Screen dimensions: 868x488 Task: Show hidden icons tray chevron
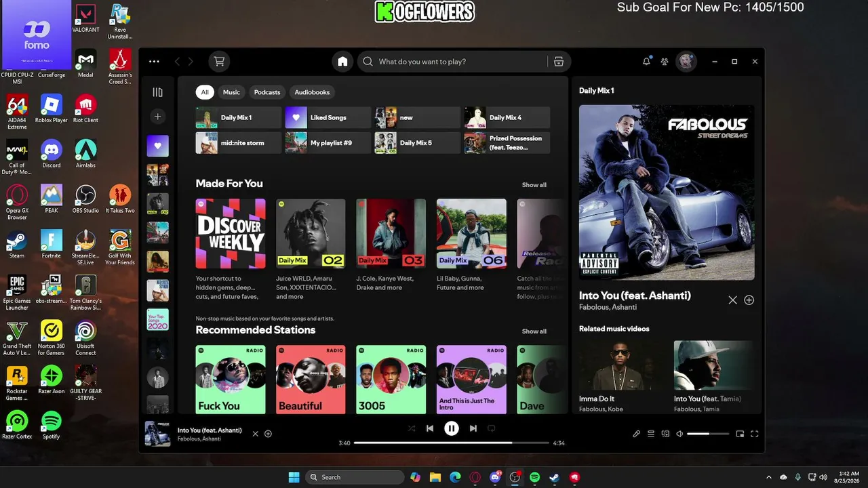pyautogui.click(x=768, y=477)
